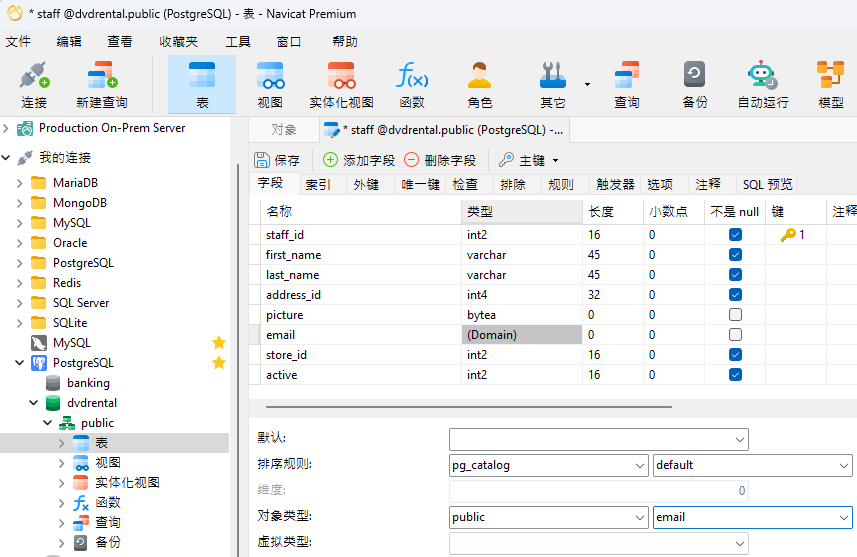Image resolution: width=857 pixels, height=557 pixels.
Task: Open the Function f(x) toolbar icon
Action: pos(412,75)
